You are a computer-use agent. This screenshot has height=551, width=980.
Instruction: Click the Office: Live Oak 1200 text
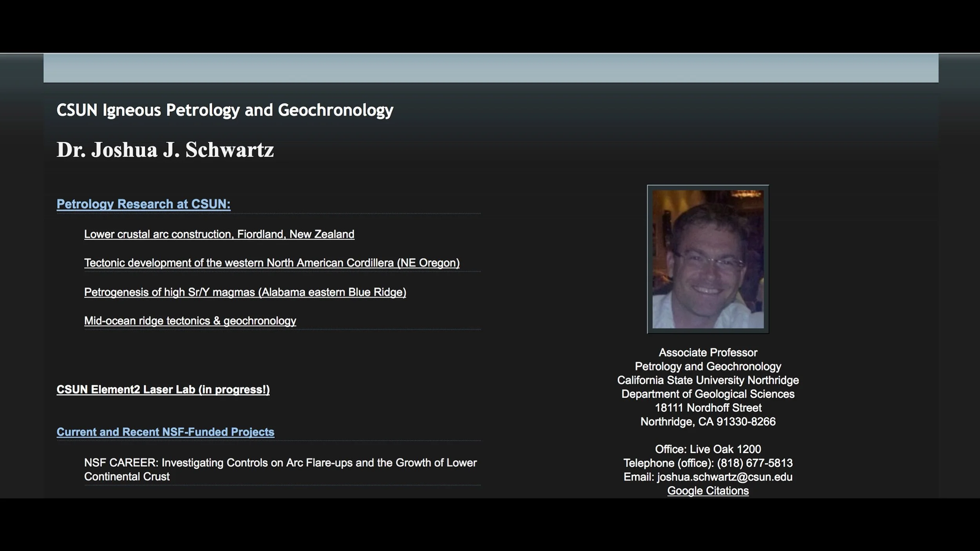708,449
